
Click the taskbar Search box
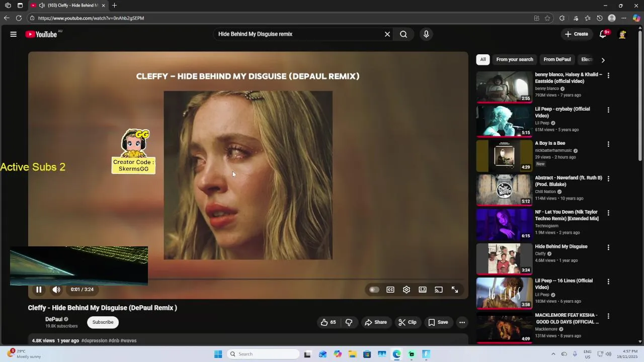pyautogui.click(x=264, y=354)
